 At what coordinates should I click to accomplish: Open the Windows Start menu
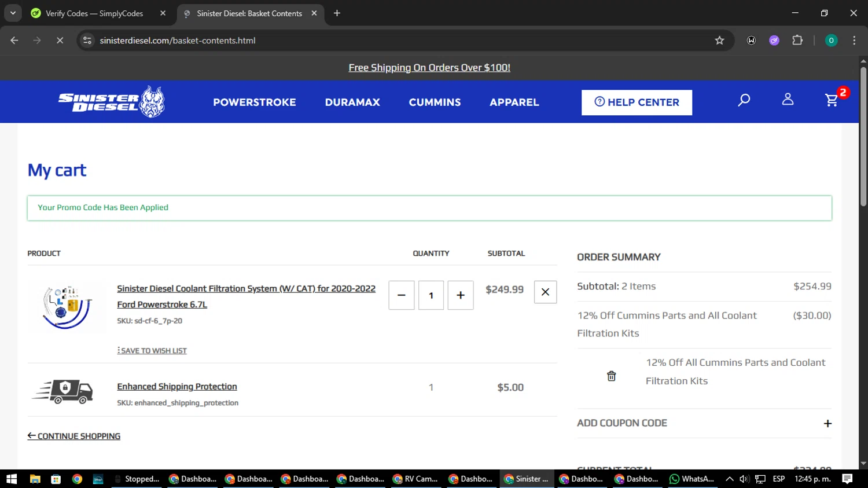[12, 479]
